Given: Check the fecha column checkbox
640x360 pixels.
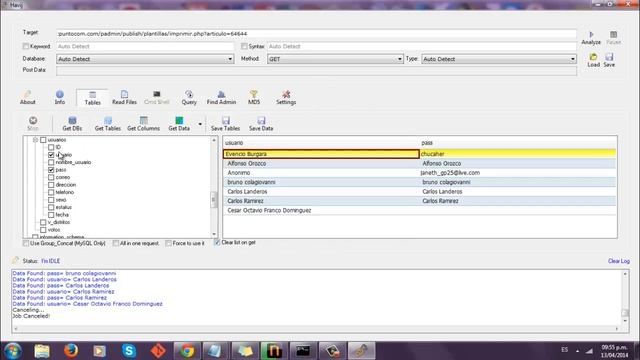Looking at the screenshot, I should click(x=51, y=215).
